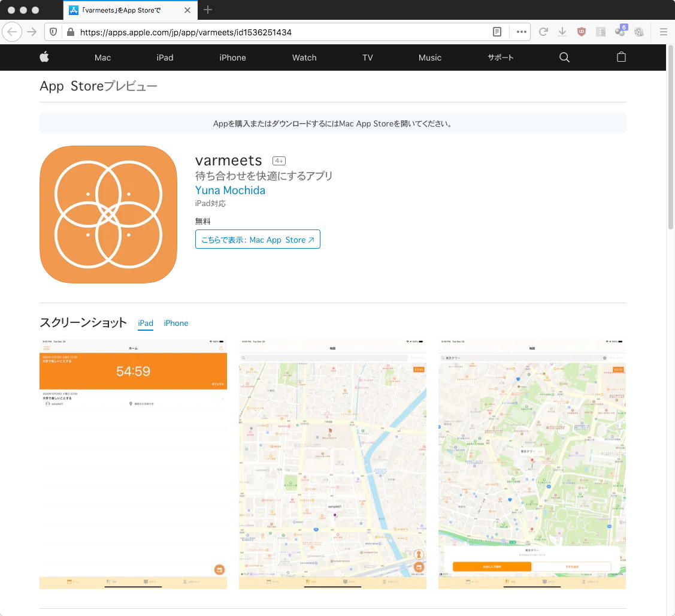Viewport: 675px width, 616px height.
Task: Open a new tab with plus button
Action: 207,10
